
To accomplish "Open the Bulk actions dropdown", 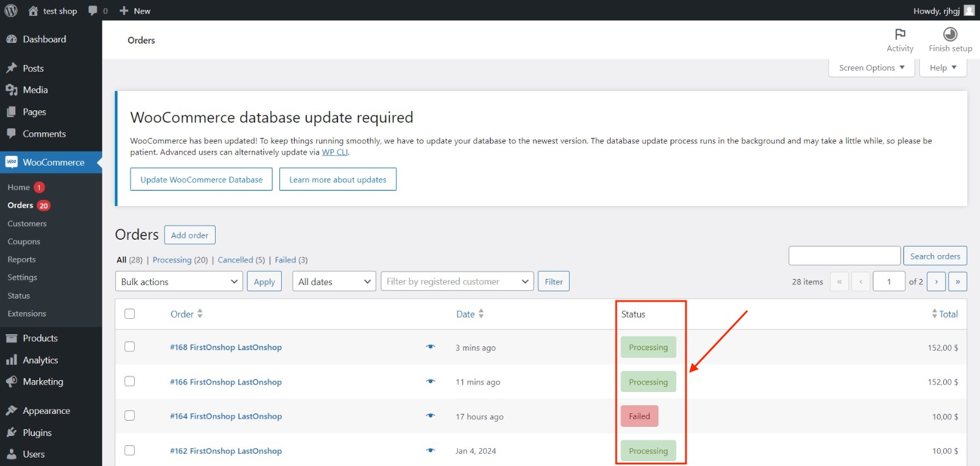I will pos(179,281).
